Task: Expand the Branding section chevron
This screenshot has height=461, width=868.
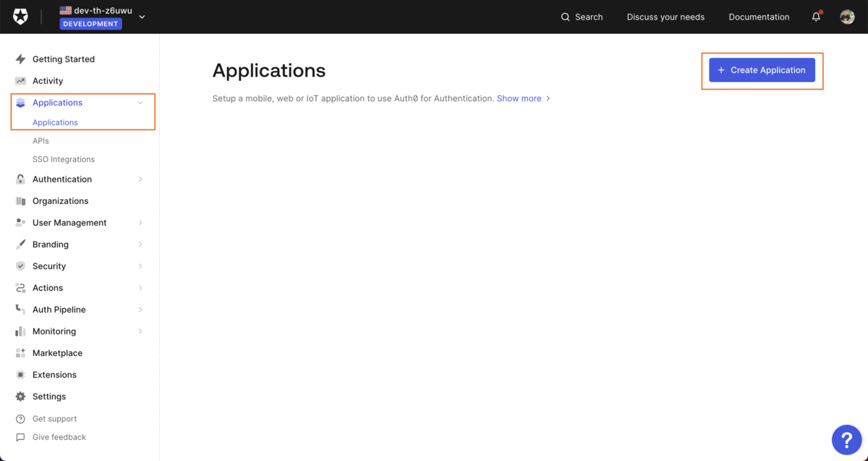Action: click(x=140, y=245)
